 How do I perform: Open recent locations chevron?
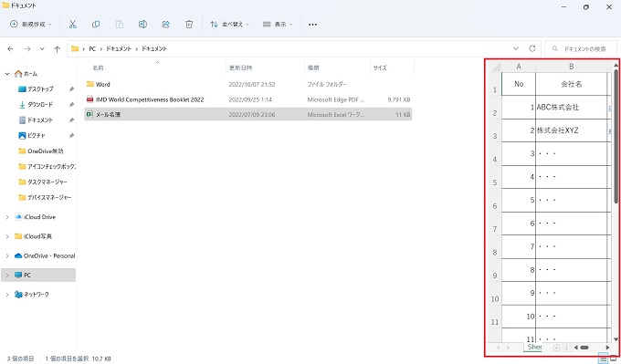(x=42, y=48)
